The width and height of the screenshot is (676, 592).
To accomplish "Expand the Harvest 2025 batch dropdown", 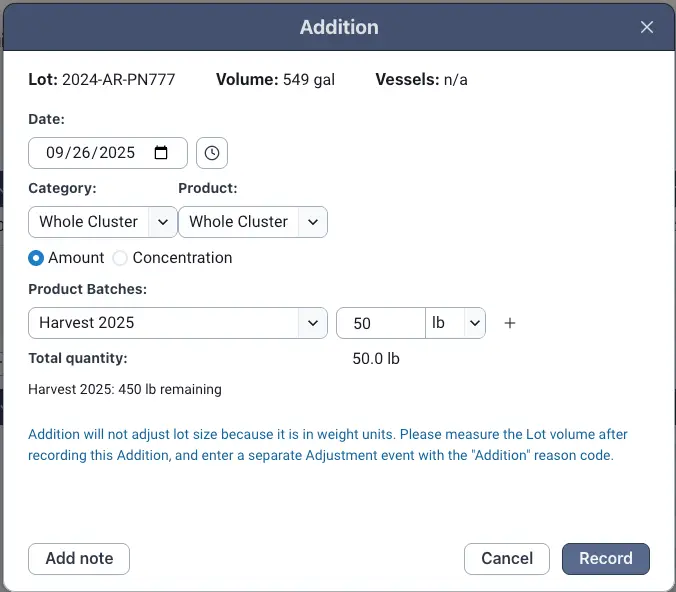I will tap(178, 323).
